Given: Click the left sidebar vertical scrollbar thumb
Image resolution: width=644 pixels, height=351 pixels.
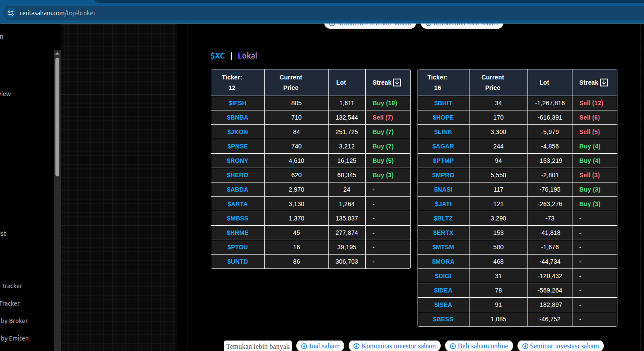Looking at the screenshot, I should (x=57, y=117).
